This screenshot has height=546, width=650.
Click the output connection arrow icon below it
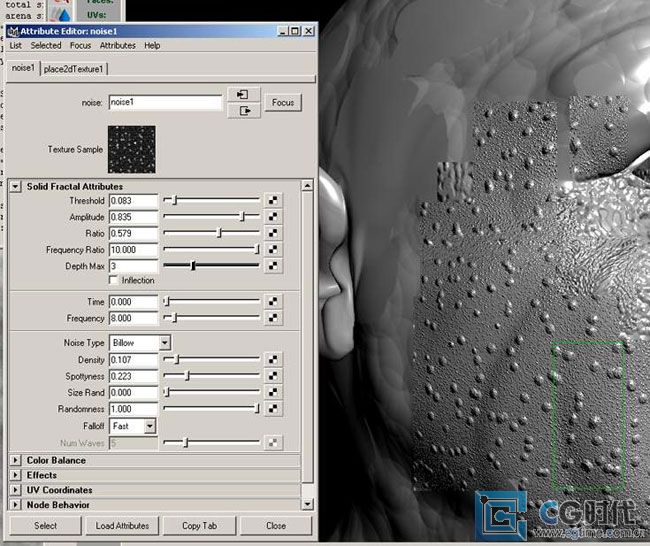pos(243,111)
